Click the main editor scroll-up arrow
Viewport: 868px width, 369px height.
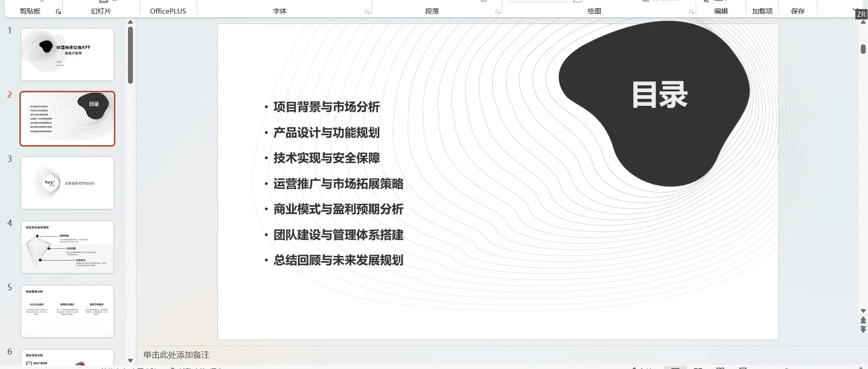point(863,23)
